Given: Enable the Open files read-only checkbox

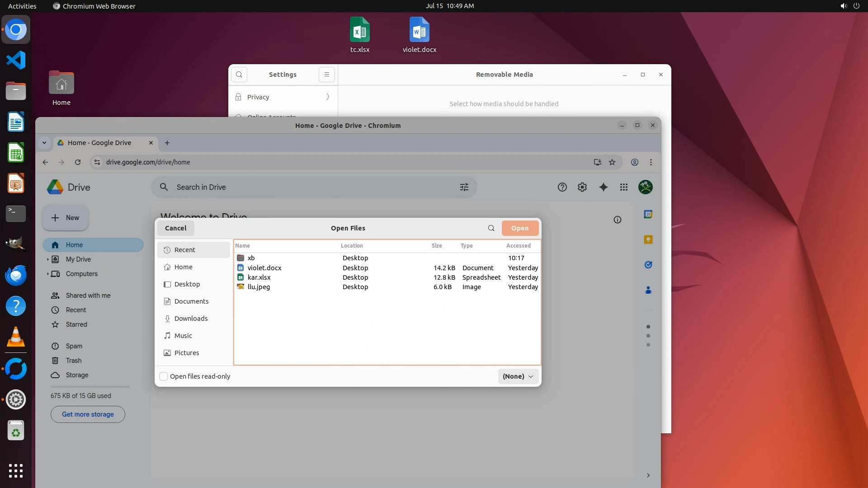Looking at the screenshot, I should pos(164,376).
